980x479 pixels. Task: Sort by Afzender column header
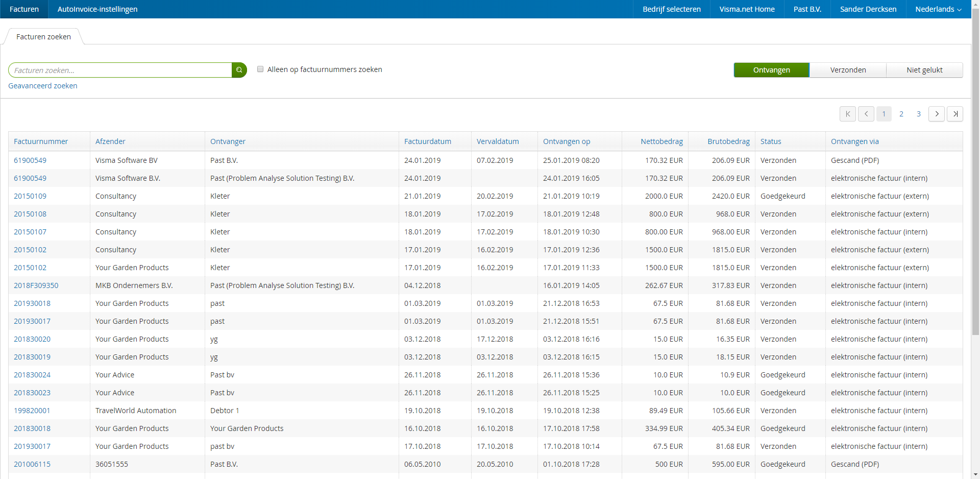click(110, 141)
